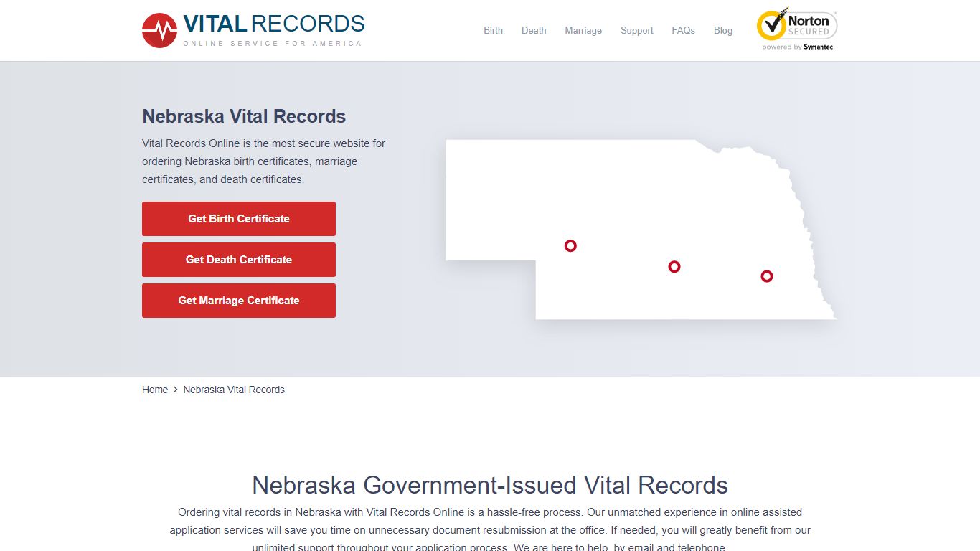
Task: Select the Nebraska Vital Records heading
Action: (244, 116)
